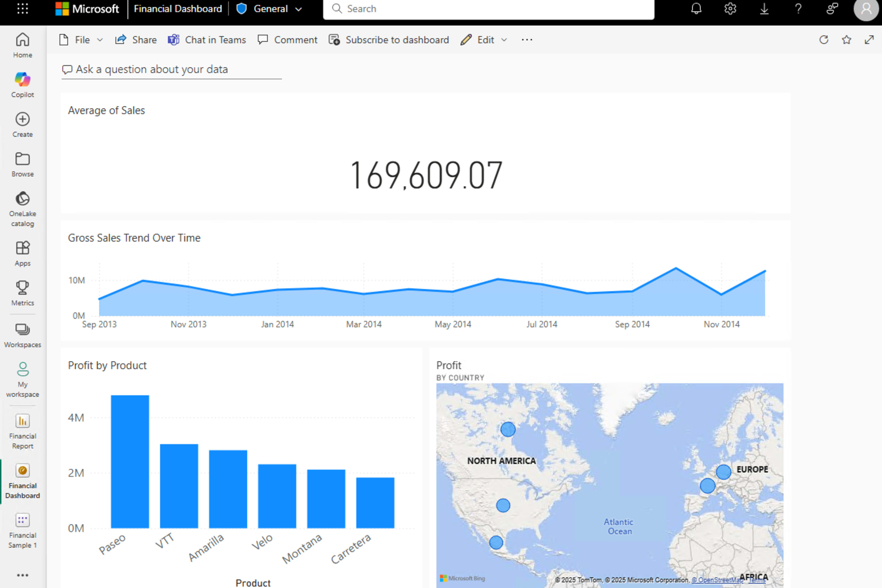
Task: Open the app launcher grid icon
Action: [23, 9]
